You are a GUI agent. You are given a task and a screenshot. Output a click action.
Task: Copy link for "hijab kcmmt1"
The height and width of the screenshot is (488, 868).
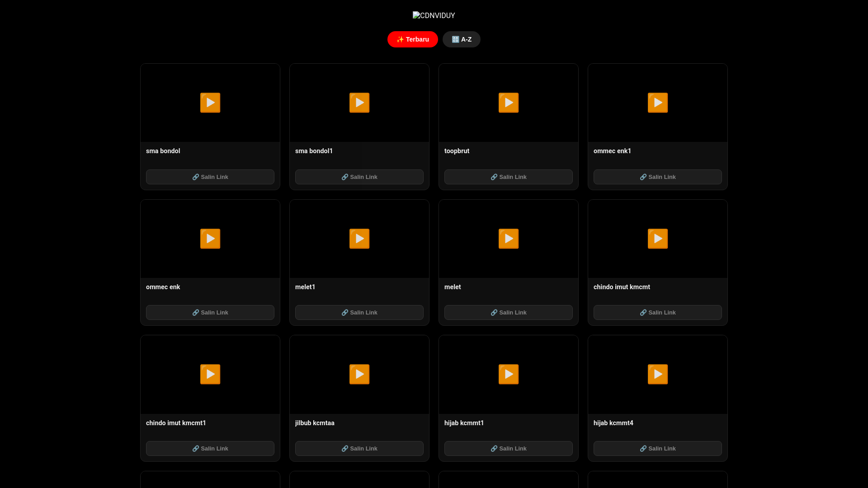point(509,448)
